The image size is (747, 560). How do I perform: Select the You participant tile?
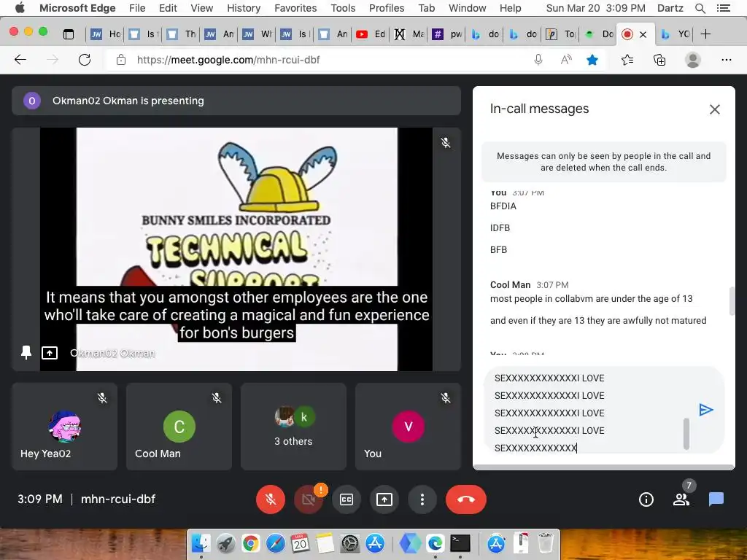coord(408,427)
